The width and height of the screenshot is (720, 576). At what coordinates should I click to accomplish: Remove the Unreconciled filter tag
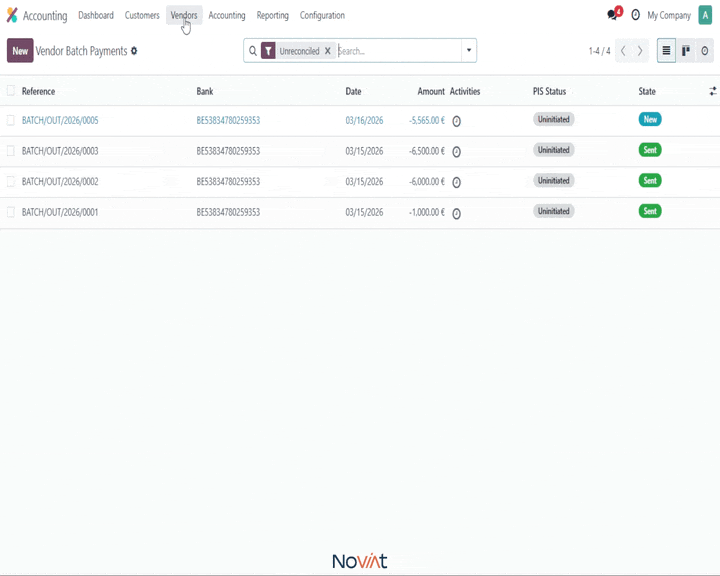327,51
